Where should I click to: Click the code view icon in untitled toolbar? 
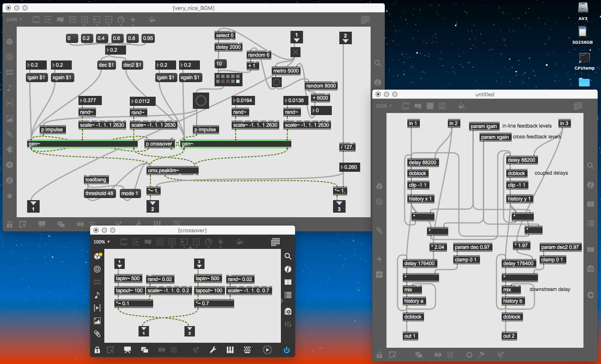click(442, 106)
